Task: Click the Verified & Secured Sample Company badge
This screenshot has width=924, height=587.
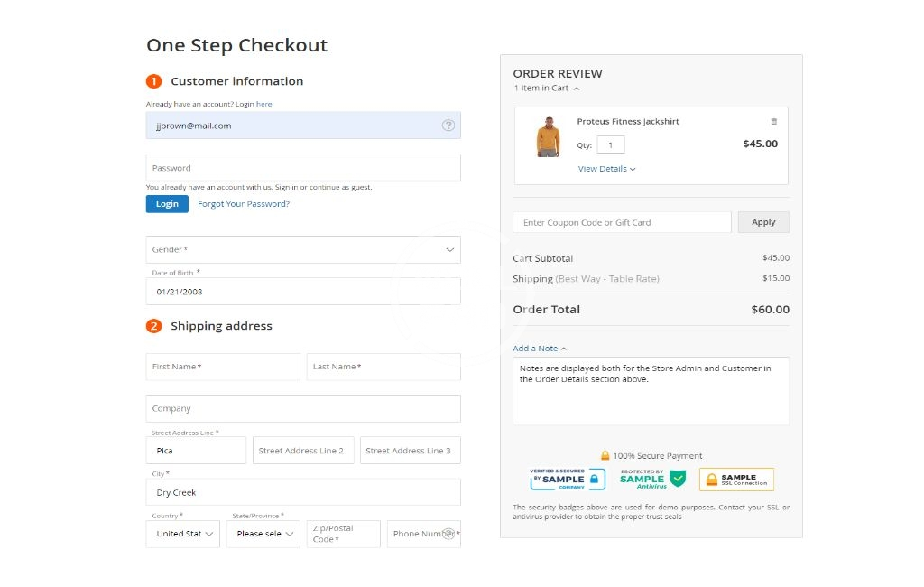Action: (557, 479)
